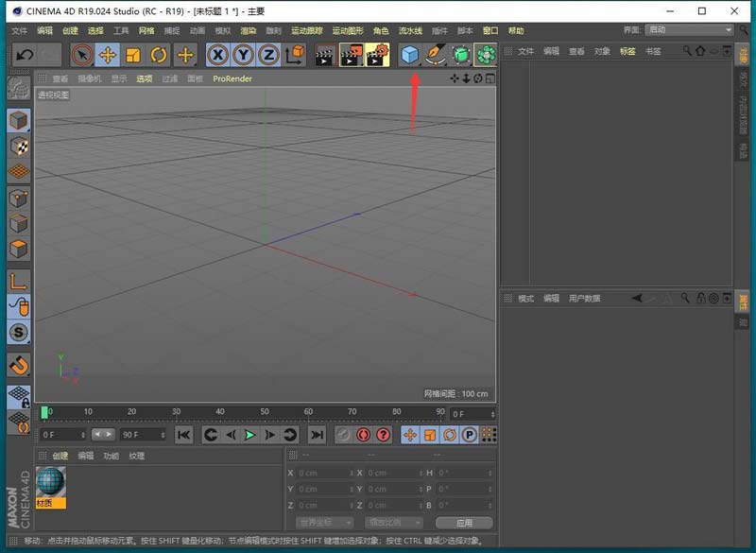
Task: Go to end of animation
Action: 317,435
